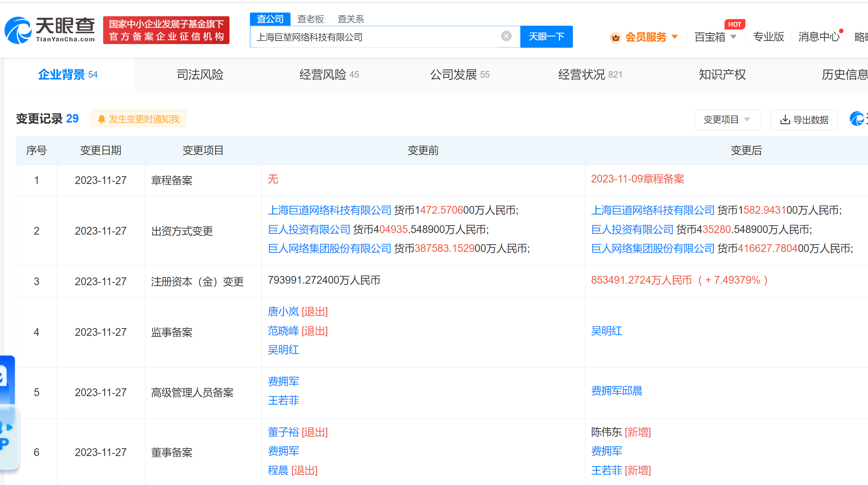Click the download icon on 导出数据 button
868x485 pixels.
[785, 120]
